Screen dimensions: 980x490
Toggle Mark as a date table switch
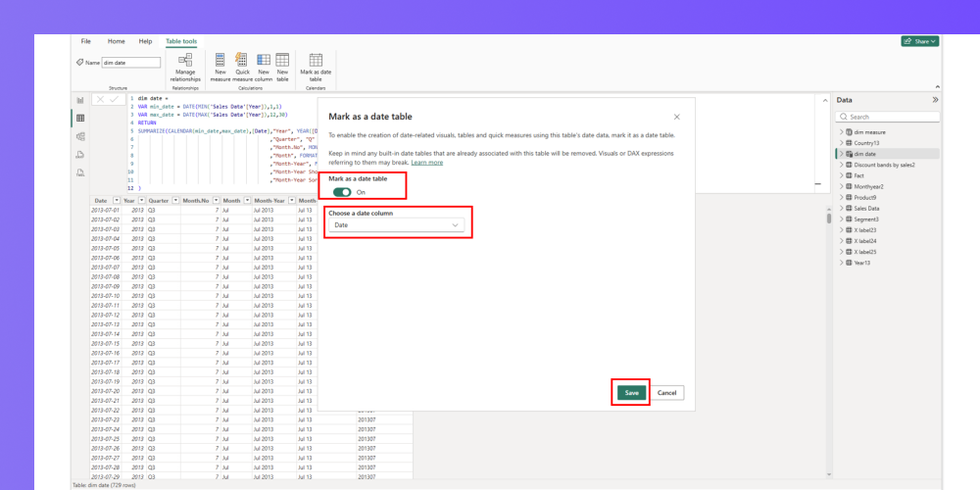tap(342, 192)
